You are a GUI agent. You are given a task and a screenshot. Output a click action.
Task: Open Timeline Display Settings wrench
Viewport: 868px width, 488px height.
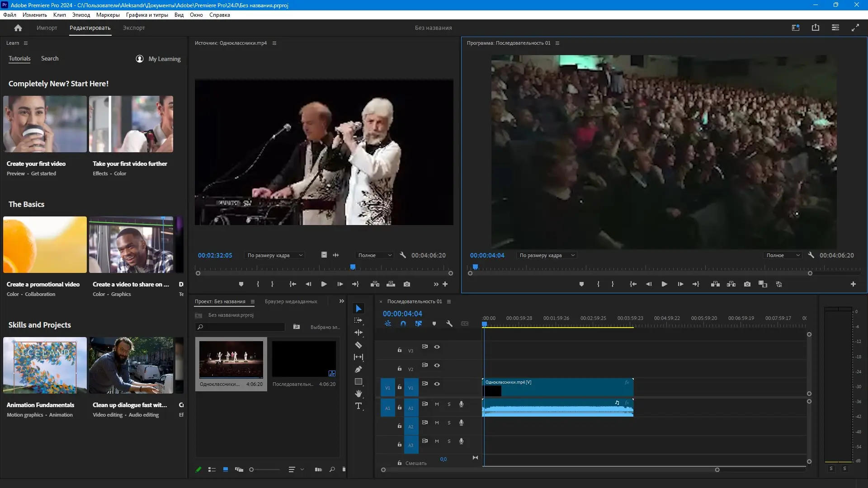click(449, 324)
